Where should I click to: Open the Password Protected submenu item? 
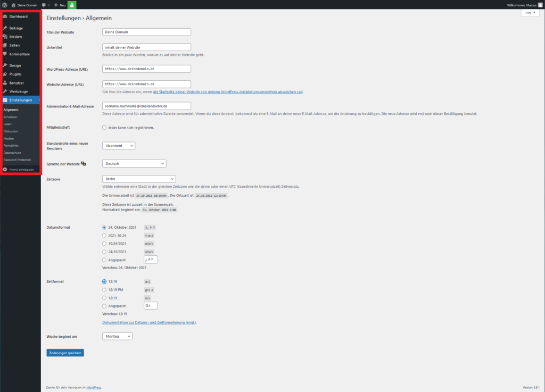(x=17, y=160)
